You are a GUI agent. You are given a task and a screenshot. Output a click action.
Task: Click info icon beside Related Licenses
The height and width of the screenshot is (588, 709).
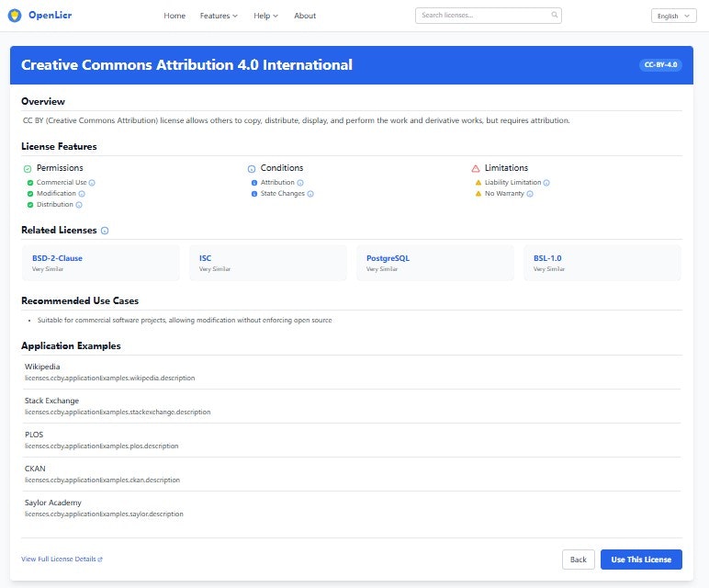[105, 231]
